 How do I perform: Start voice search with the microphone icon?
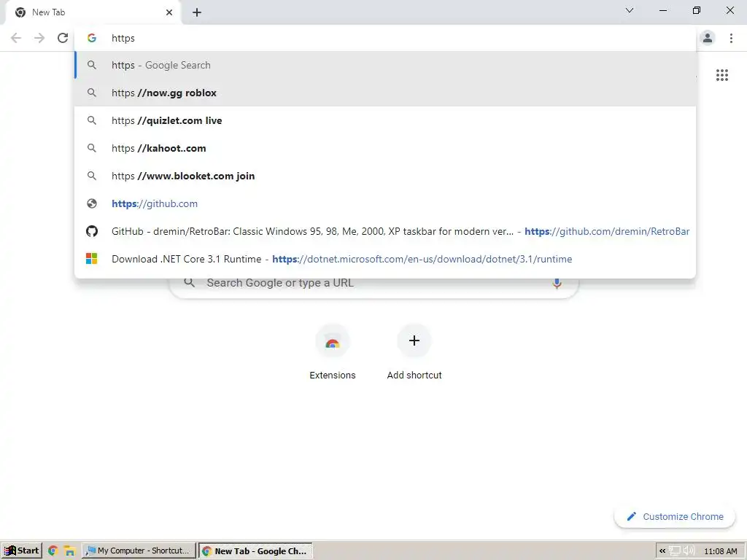tap(557, 284)
